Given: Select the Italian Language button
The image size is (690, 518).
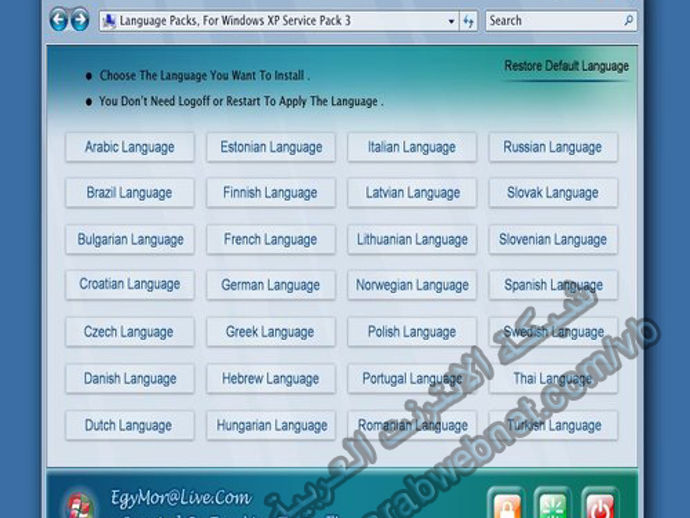Looking at the screenshot, I should click(x=412, y=147).
